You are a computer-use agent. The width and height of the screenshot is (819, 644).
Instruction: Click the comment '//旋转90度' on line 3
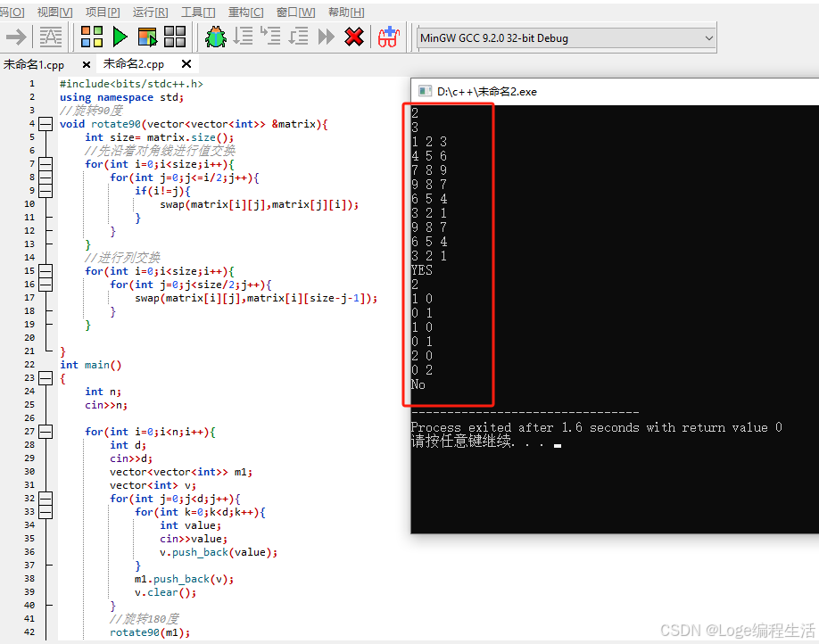91,111
